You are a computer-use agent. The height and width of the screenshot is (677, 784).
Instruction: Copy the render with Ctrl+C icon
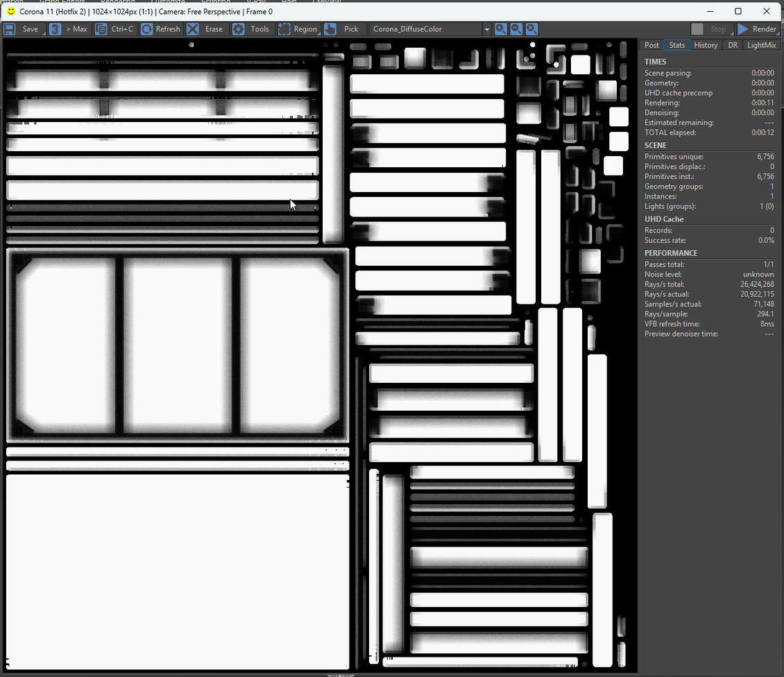tap(101, 29)
